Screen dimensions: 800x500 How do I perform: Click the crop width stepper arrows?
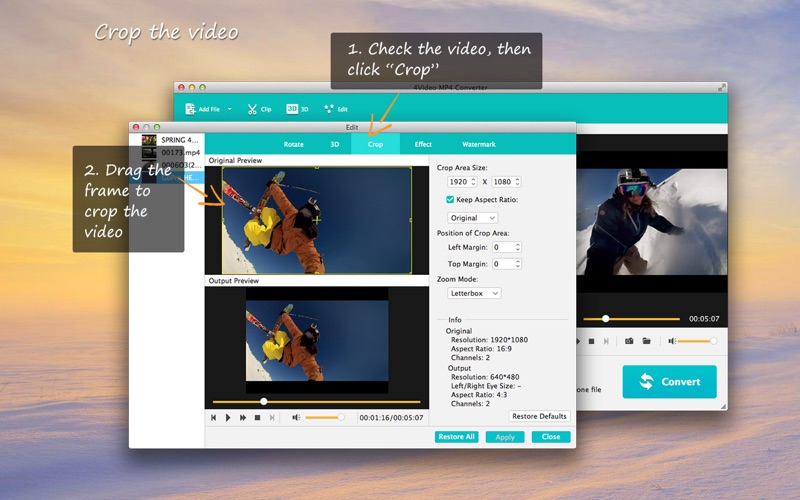point(473,182)
